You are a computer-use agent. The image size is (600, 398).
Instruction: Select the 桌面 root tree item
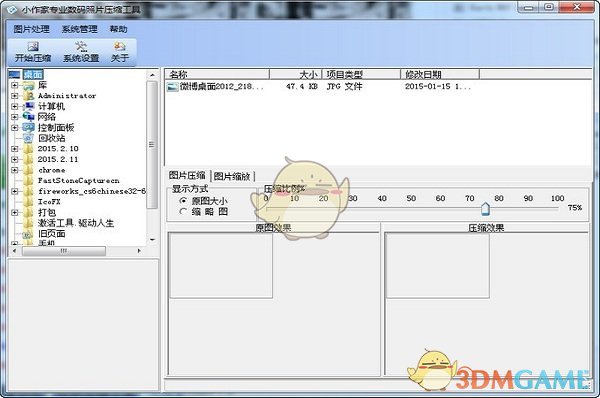coord(33,74)
